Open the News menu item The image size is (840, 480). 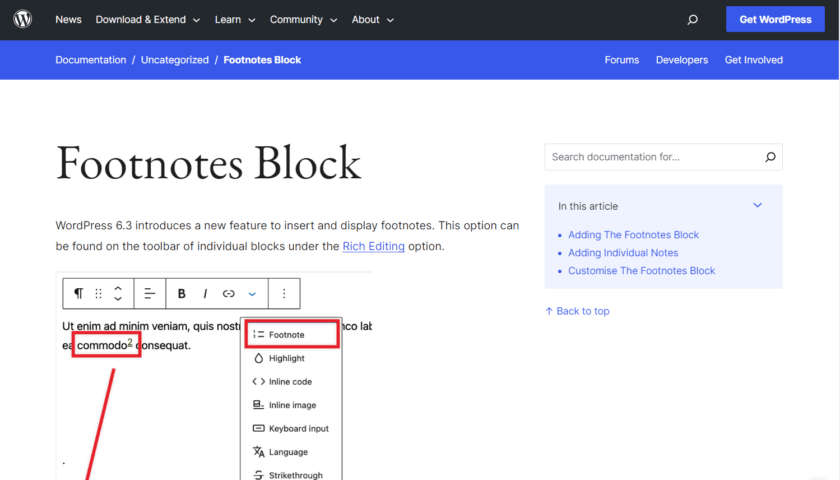69,20
